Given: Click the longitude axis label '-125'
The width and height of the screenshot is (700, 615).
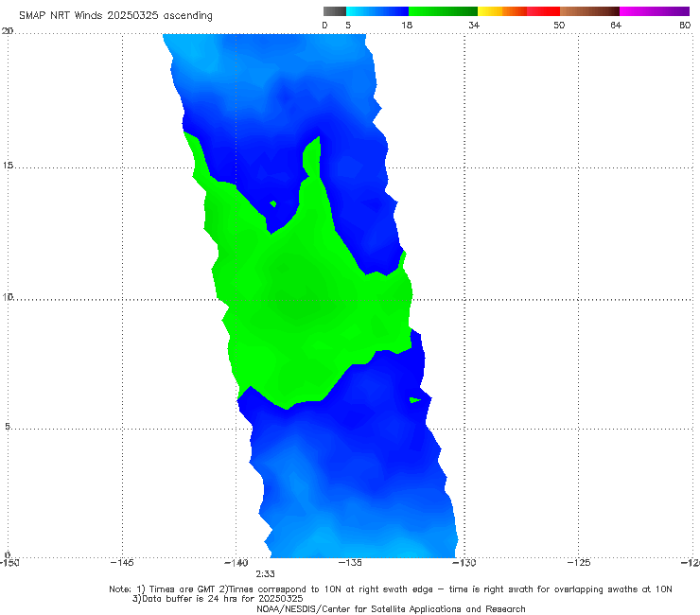Looking at the screenshot, I should tap(579, 562).
